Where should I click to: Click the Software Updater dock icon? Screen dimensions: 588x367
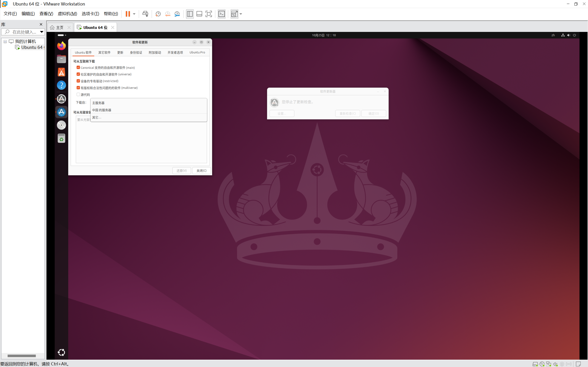click(62, 99)
